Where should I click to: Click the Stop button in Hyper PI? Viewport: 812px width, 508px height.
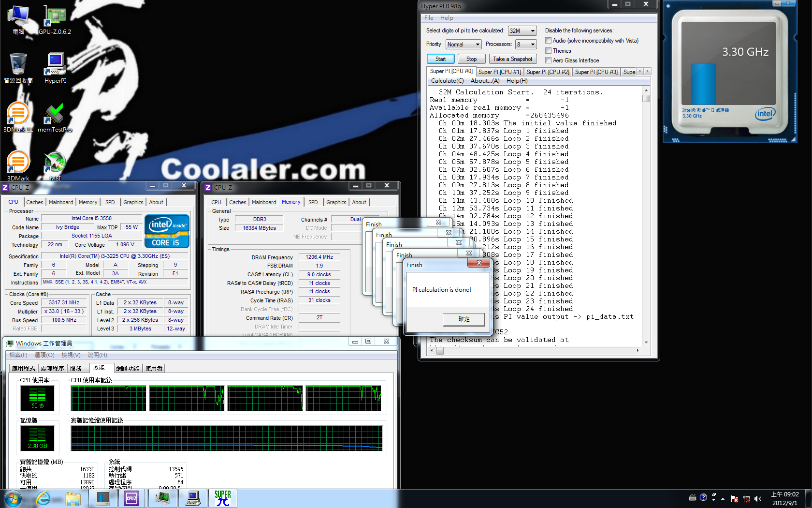[471, 59]
